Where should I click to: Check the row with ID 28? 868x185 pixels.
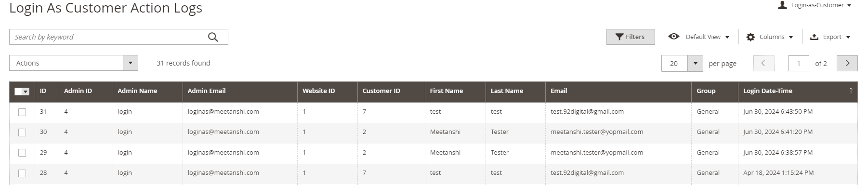click(x=22, y=173)
